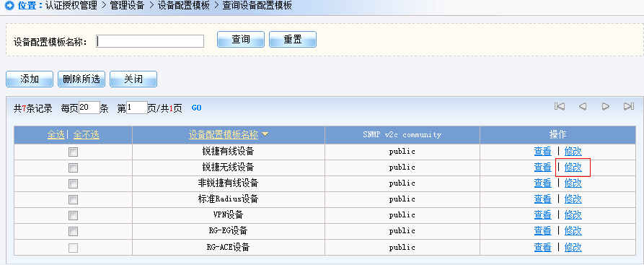Click 修改 for VPN设备
Viewport: 644px width, 265px height.
[x=573, y=214]
